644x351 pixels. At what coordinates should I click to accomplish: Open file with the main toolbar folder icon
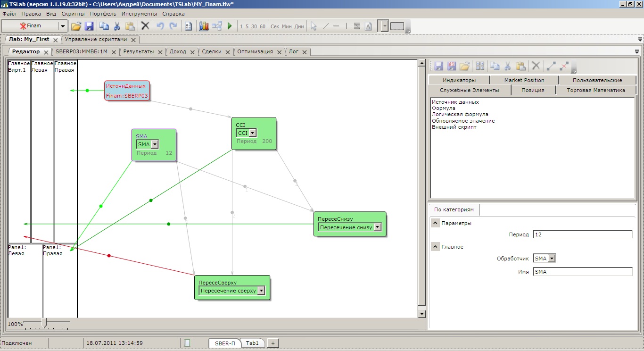pyautogui.click(x=76, y=26)
